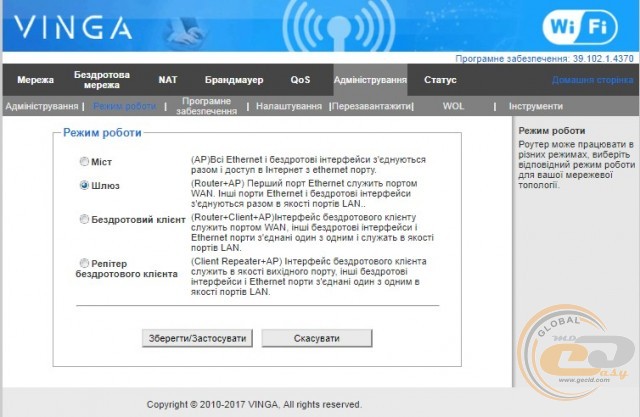Open Домашня сторінка link
The height and width of the screenshot is (417, 640).
click(592, 80)
